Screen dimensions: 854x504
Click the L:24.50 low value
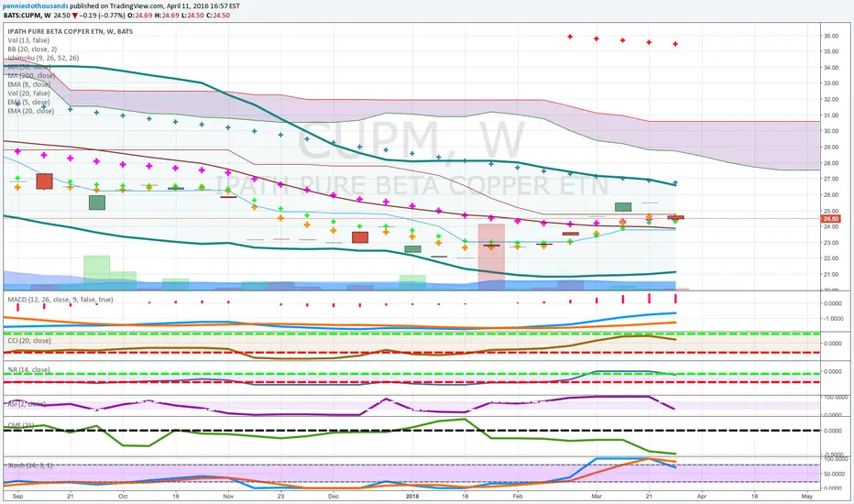click(192, 16)
